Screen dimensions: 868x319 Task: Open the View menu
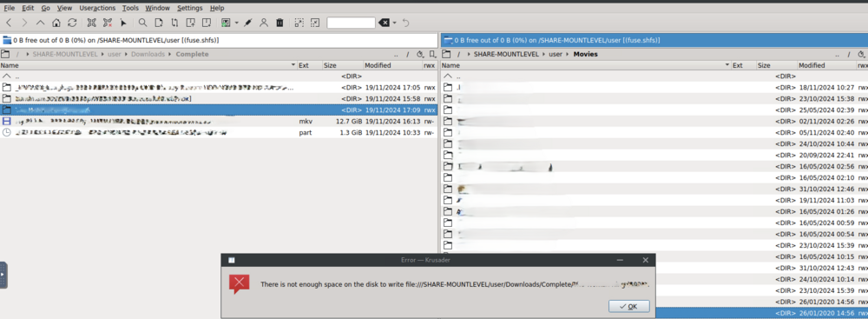tap(65, 9)
